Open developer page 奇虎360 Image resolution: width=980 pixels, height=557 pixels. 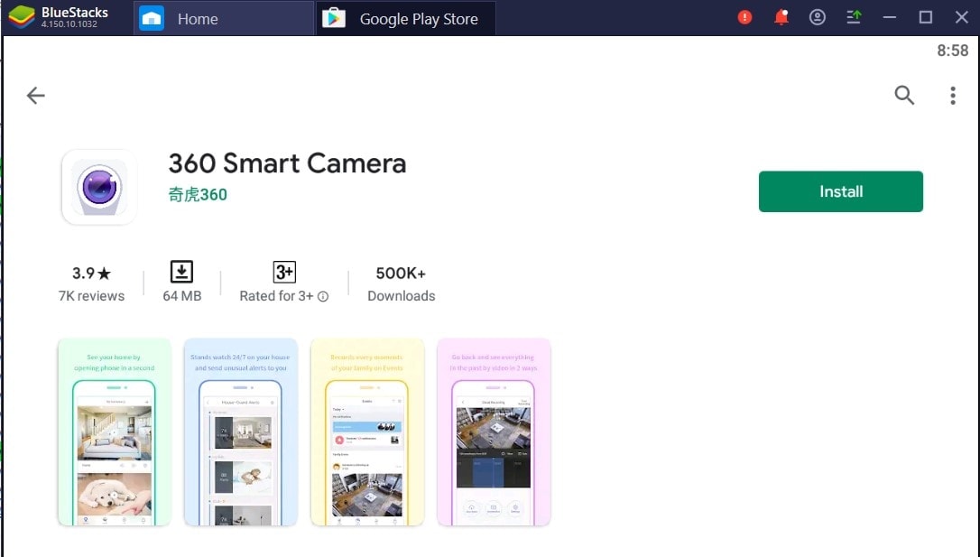(198, 194)
